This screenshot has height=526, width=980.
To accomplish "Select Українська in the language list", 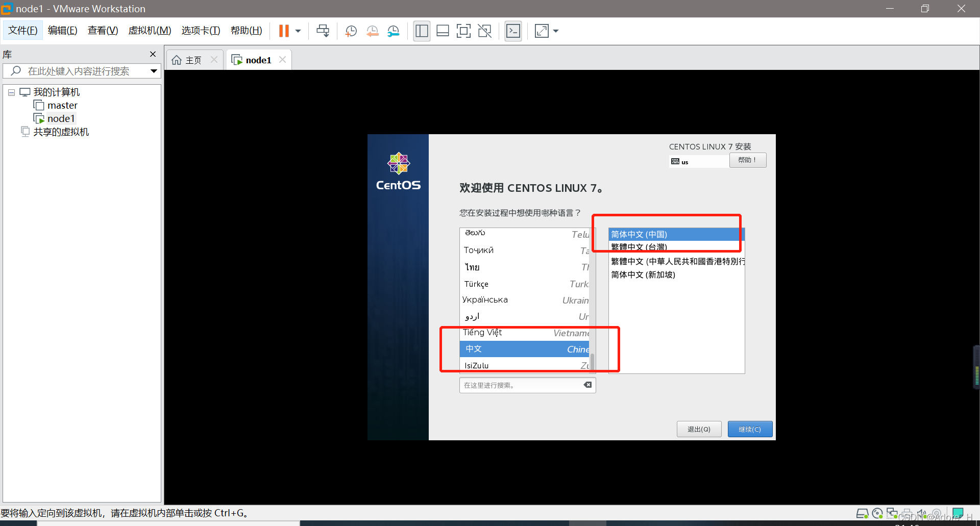I will [525, 300].
